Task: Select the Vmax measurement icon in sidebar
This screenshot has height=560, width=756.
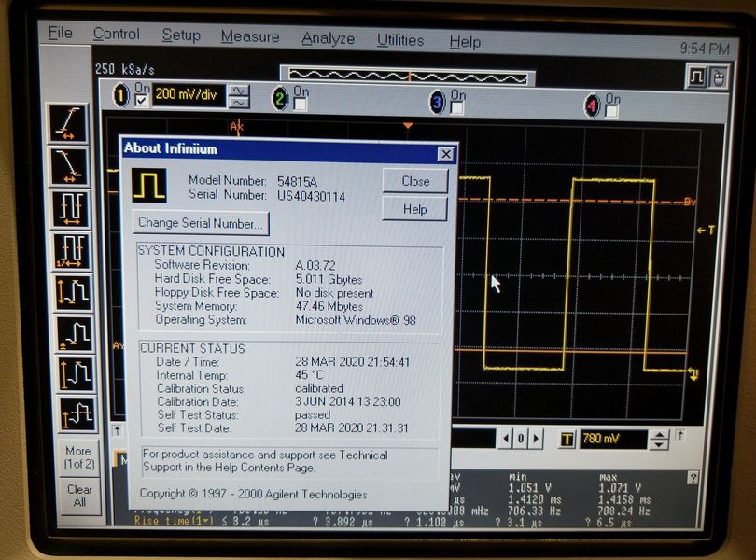Action: point(77,374)
